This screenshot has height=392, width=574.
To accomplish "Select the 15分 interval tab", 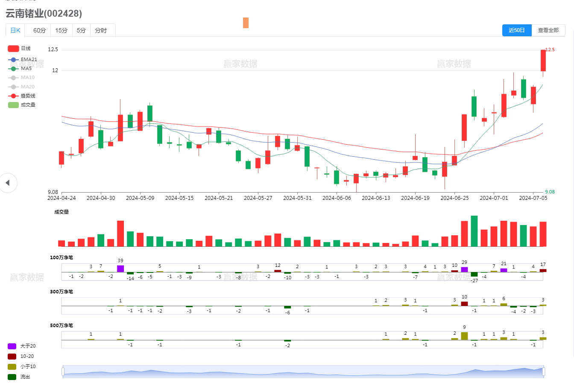I will pos(61,30).
